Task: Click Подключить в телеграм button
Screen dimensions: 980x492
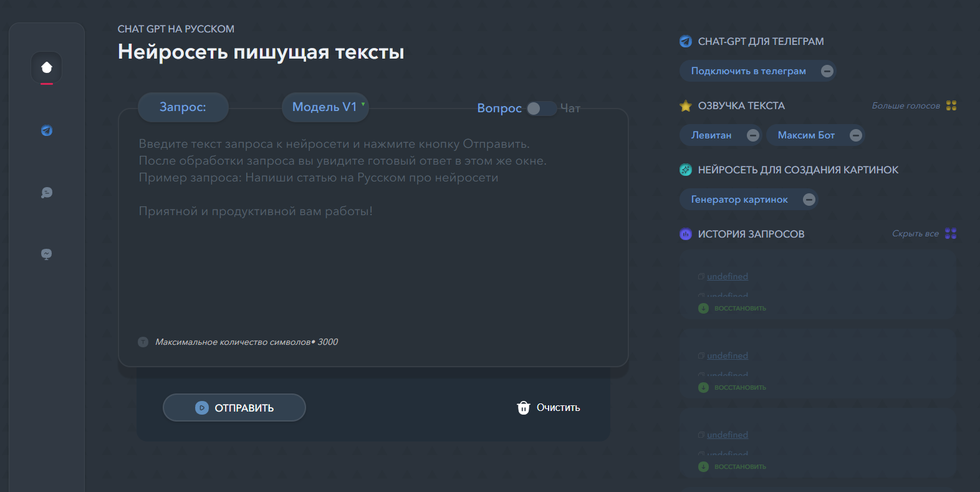Action: coord(748,71)
